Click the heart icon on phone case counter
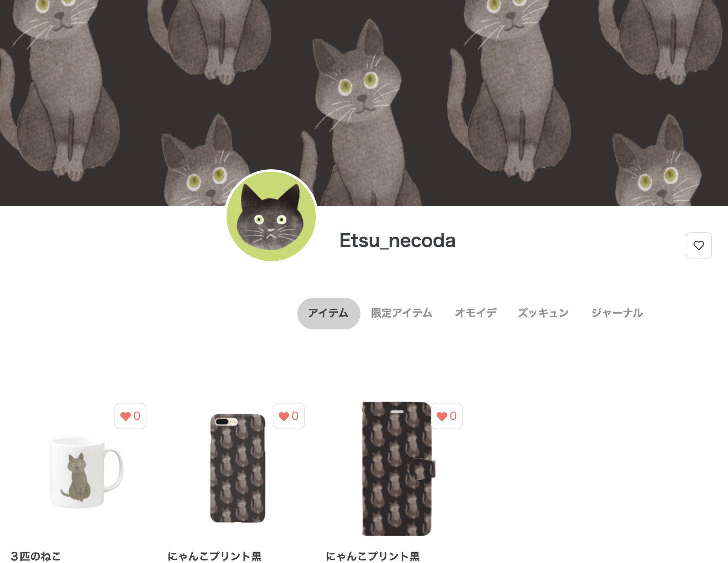 [284, 416]
